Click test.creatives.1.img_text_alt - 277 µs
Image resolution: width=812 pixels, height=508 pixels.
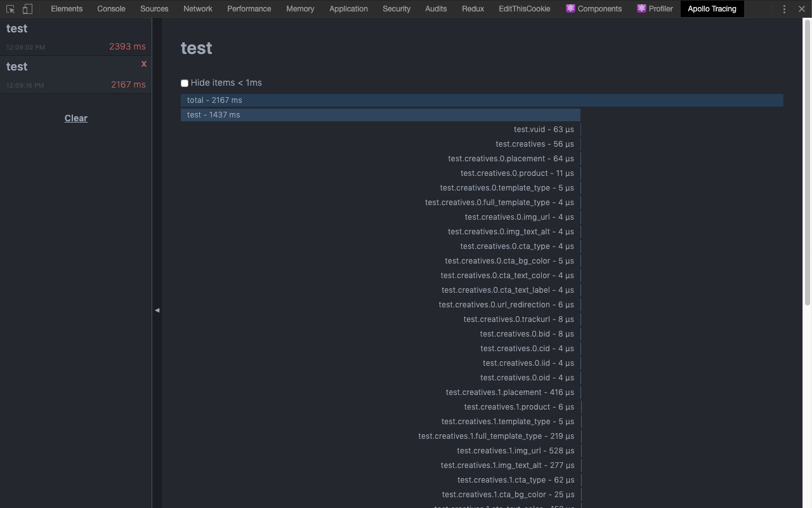507,465
